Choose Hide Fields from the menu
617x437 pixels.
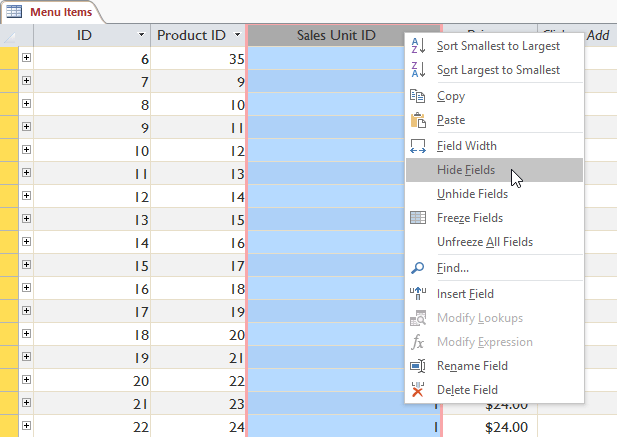[466, 170]
